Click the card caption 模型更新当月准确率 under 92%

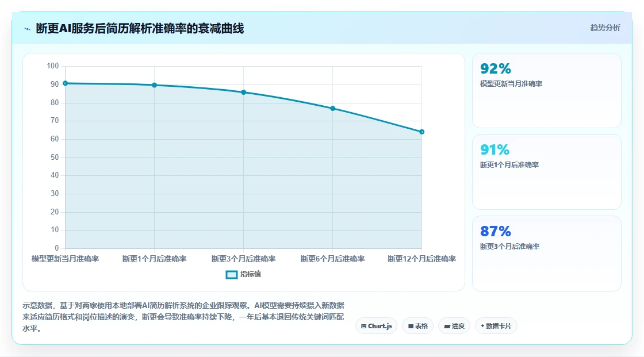[511, 84]
